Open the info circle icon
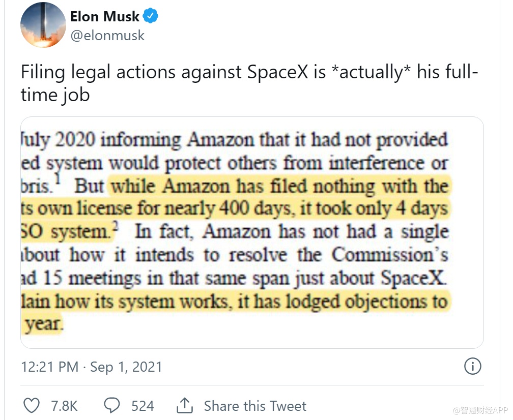The image size is (513, 420). 473,366
